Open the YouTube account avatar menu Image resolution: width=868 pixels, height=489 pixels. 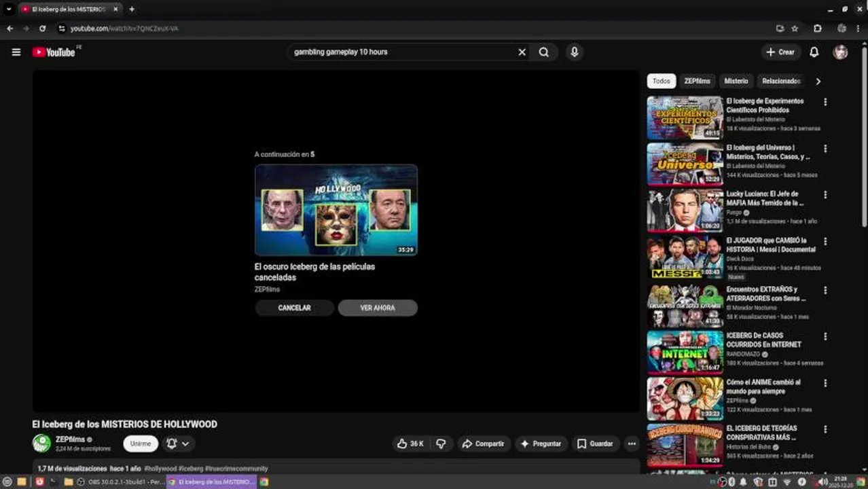pyautogui.click(x=841, y=52)
